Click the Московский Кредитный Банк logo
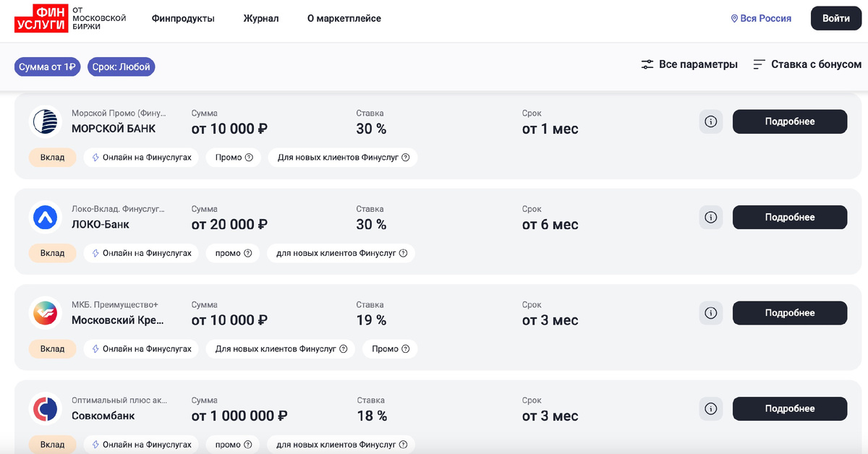 point(46,313)
